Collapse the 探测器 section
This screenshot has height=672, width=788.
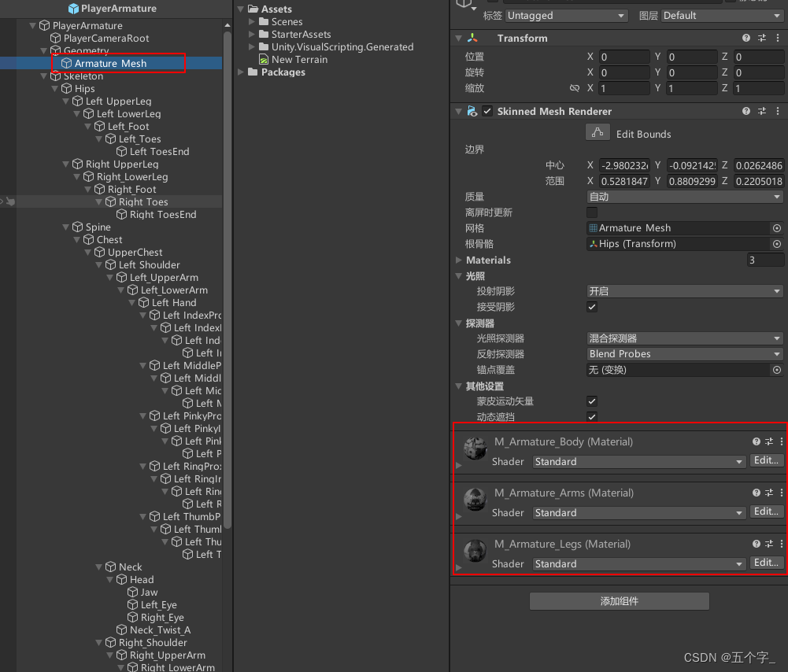458,323
